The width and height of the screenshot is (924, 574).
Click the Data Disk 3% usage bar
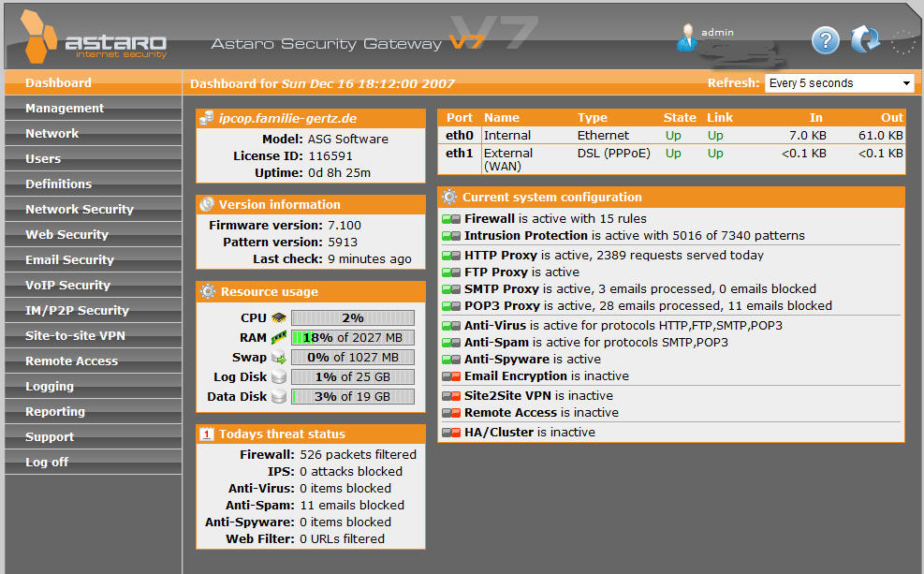pos(352,397)
